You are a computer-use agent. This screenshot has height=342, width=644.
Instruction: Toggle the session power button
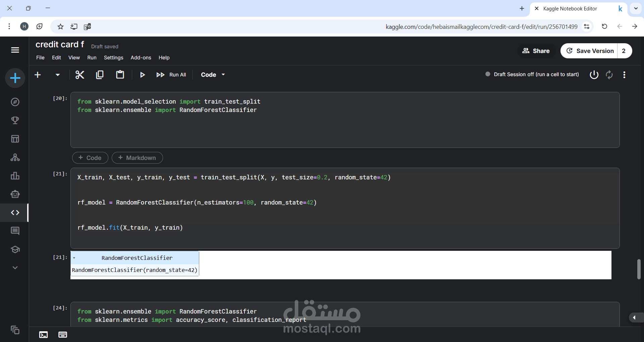(x=594, y=74)
